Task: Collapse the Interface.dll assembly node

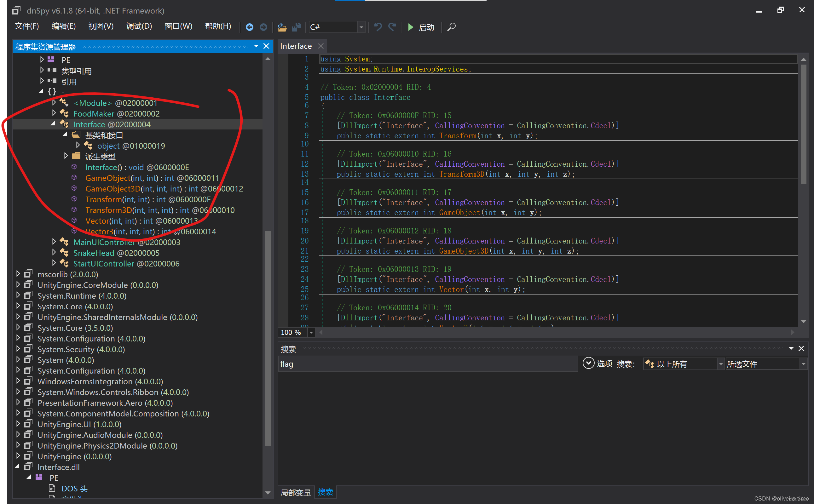Action: [18, 466]
